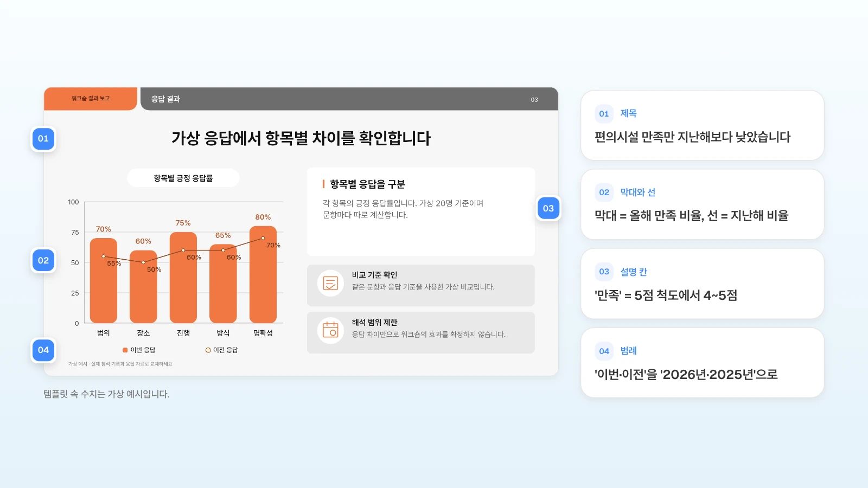Click the text '이번·이전'을 '2026년·2025년'으로
Image resolution: width=868 pixels, height=488 pixels.
(x=686, y=375)
